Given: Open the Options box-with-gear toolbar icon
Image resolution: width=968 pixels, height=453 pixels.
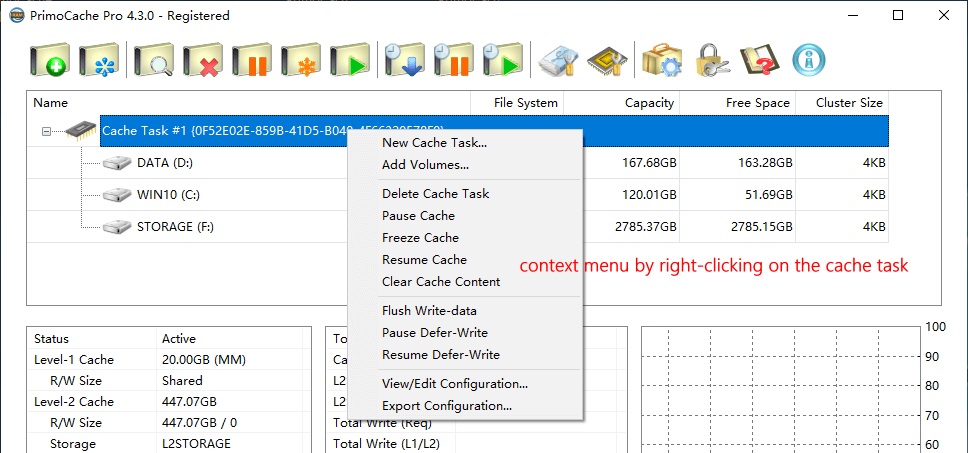Looking at the screenshot, I should (662, 60).
